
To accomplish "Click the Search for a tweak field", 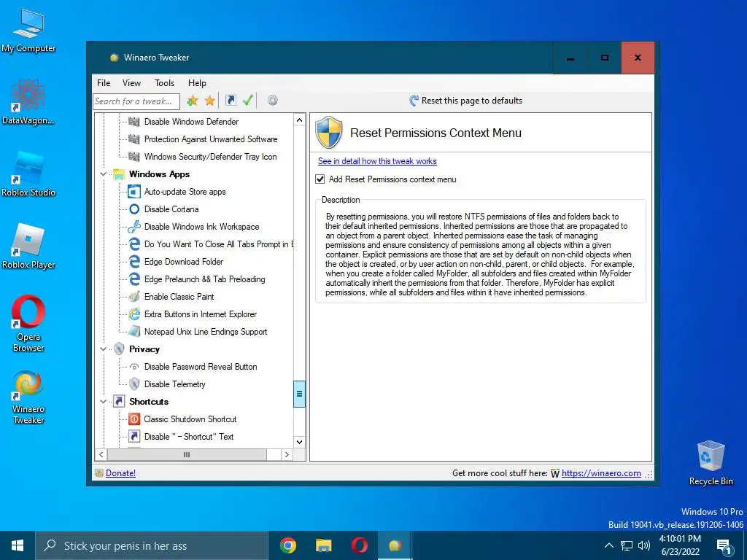I will pos(136,101).
